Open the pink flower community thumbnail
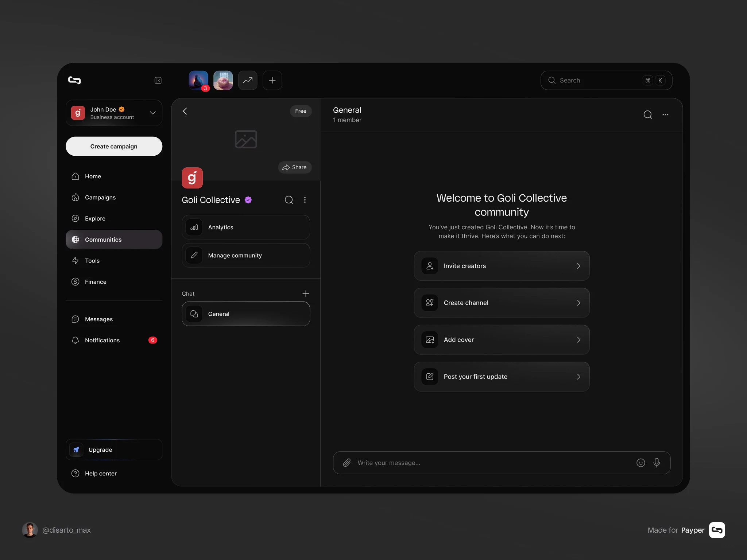 point(223,80)
